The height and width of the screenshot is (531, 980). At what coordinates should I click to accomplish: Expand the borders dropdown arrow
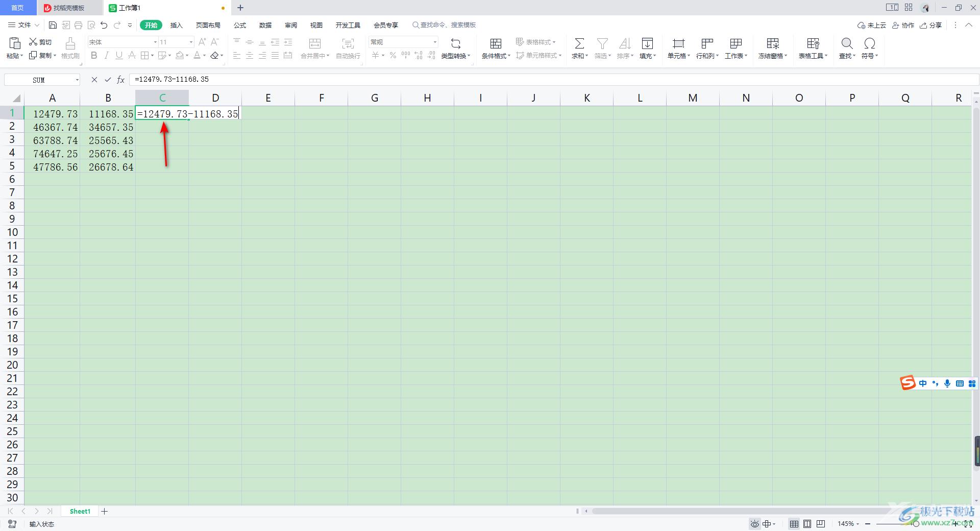(x=153, y=55)
